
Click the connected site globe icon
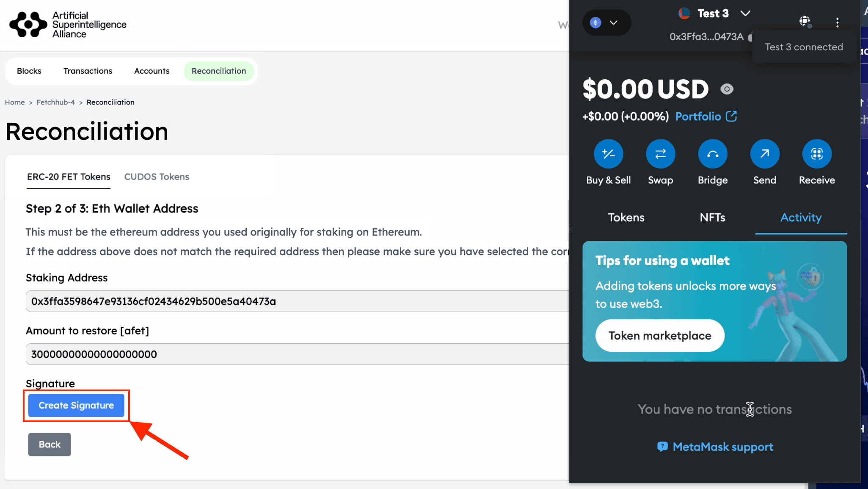click(x=805, y=21)
